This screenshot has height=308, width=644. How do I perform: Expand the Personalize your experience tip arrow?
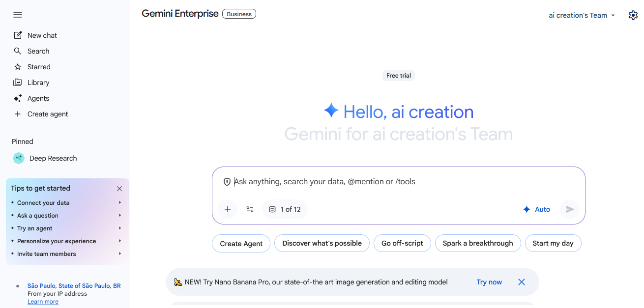[x=119, y=241]
